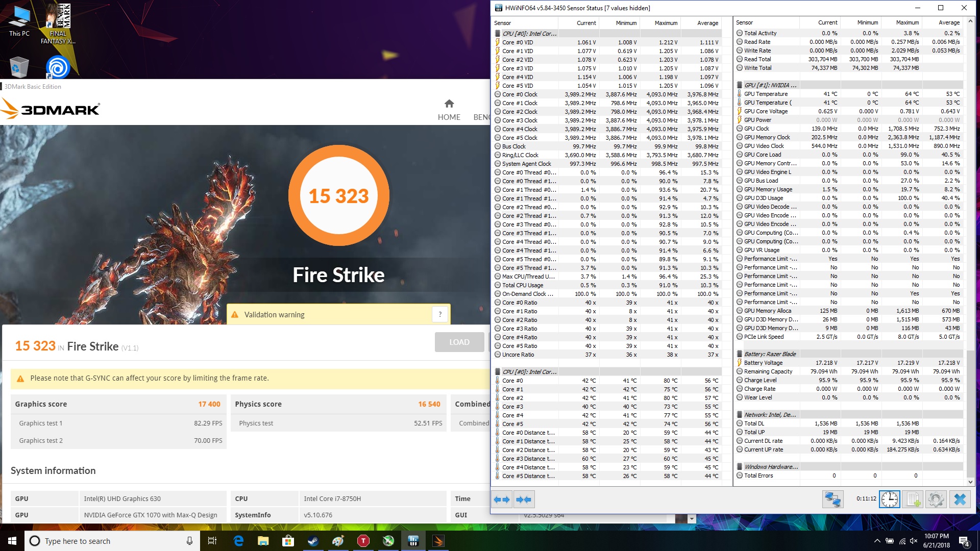Click the 3DMark Home icon
This screenshot has width=980, height=551.
point(449,104)
